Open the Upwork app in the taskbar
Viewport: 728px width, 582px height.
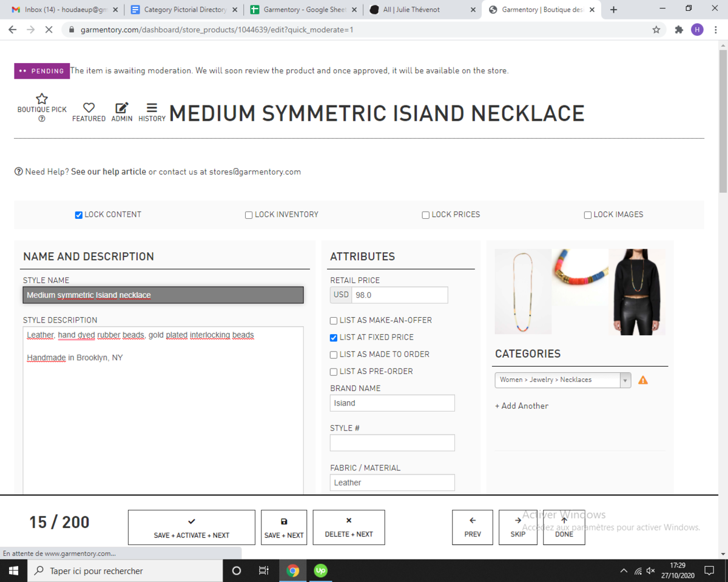point(320,570)
